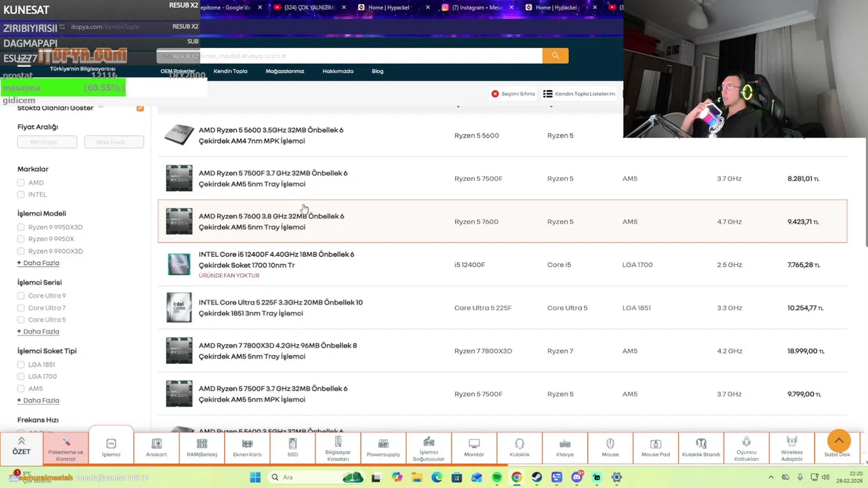Open the Mouse category icon
The height and width of the screenshot is (488, 868).
(x=610, y=447)
